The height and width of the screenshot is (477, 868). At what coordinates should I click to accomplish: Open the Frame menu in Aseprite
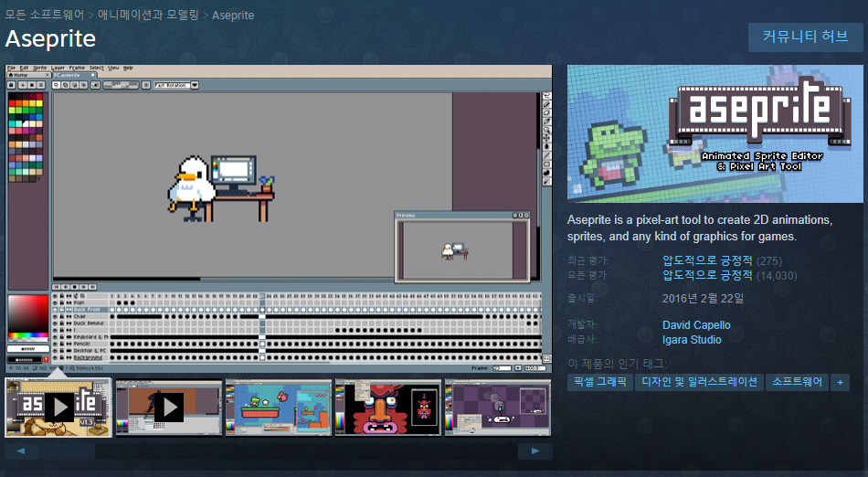click(x=77, y=68)
